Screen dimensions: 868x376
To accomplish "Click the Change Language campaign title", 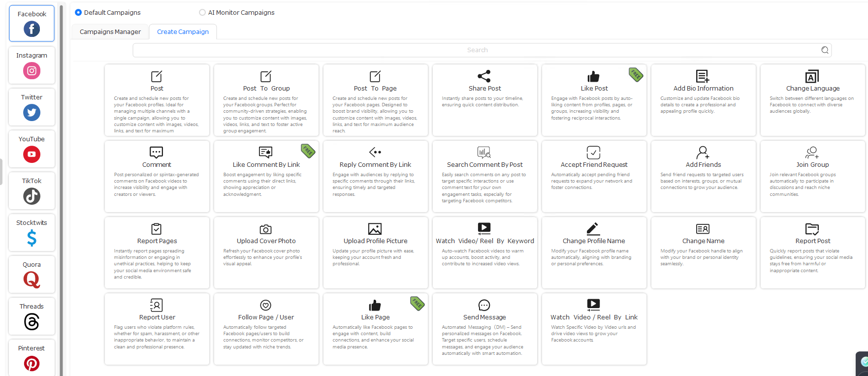I will (x=813, y=89).
